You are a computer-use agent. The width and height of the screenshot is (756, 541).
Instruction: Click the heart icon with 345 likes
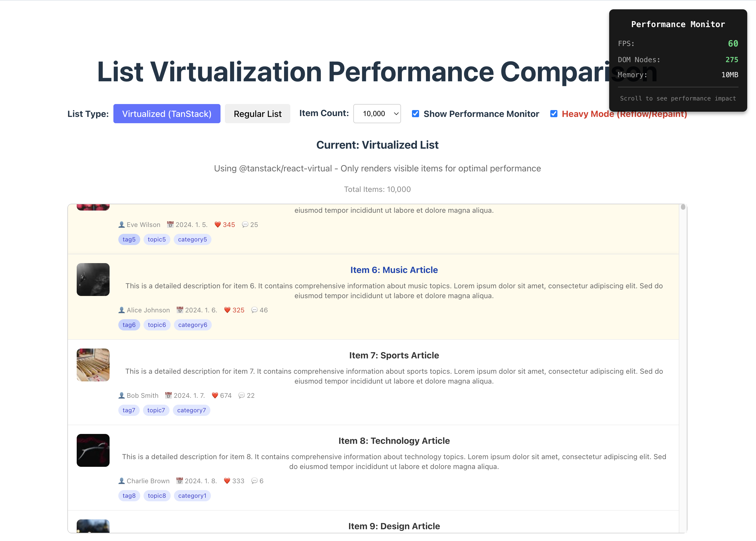point(217,225)
